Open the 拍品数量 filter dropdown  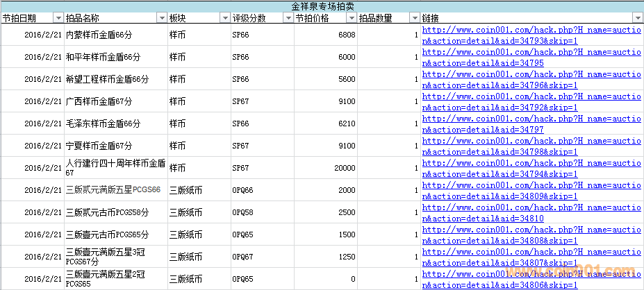(415, 18)
